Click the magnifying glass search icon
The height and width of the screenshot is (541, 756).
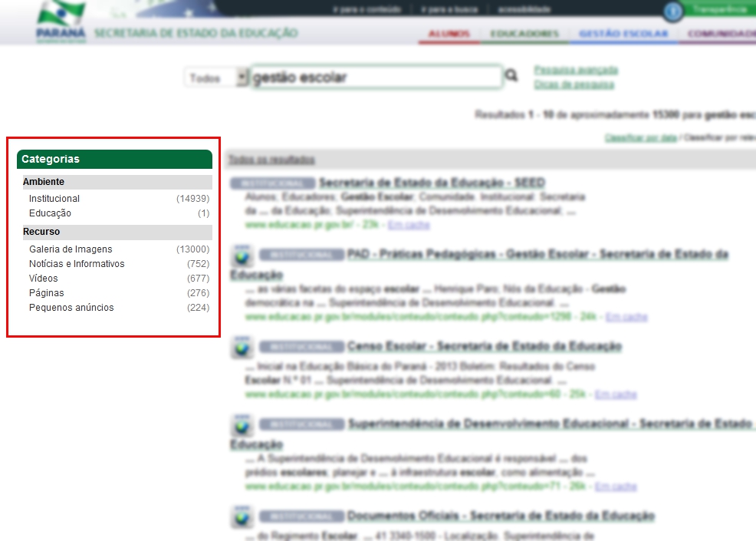pos(511,76)
